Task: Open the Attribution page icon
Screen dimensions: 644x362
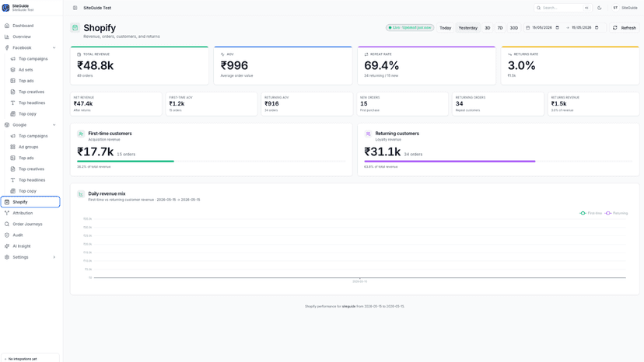Action: coord(7,213)
